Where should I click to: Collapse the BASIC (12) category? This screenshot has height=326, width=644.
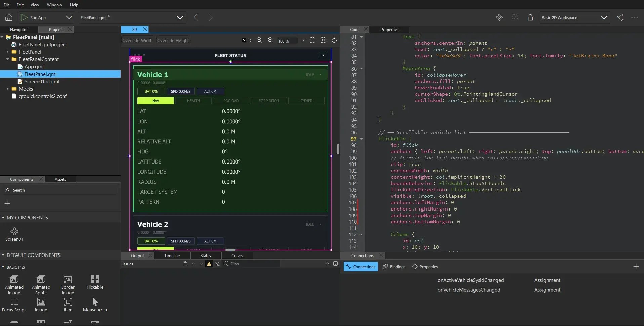point(3,267)
